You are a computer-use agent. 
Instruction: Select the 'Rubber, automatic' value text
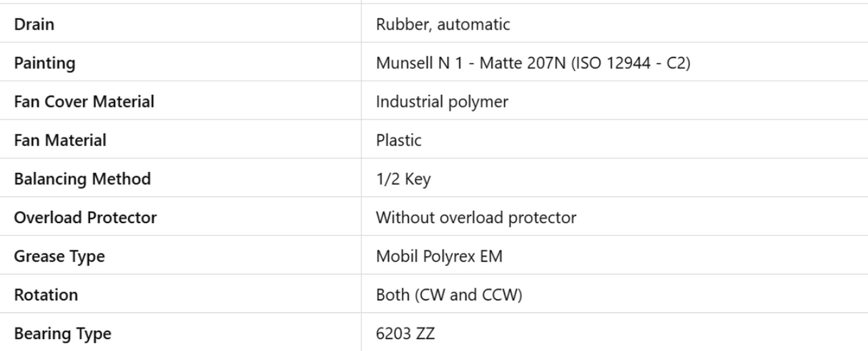point(443,24)
